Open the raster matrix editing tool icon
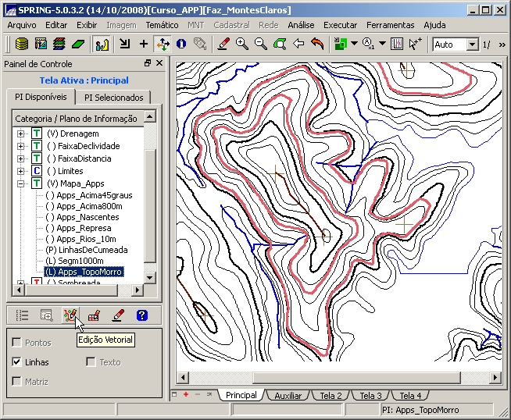 tap(94, 315)
